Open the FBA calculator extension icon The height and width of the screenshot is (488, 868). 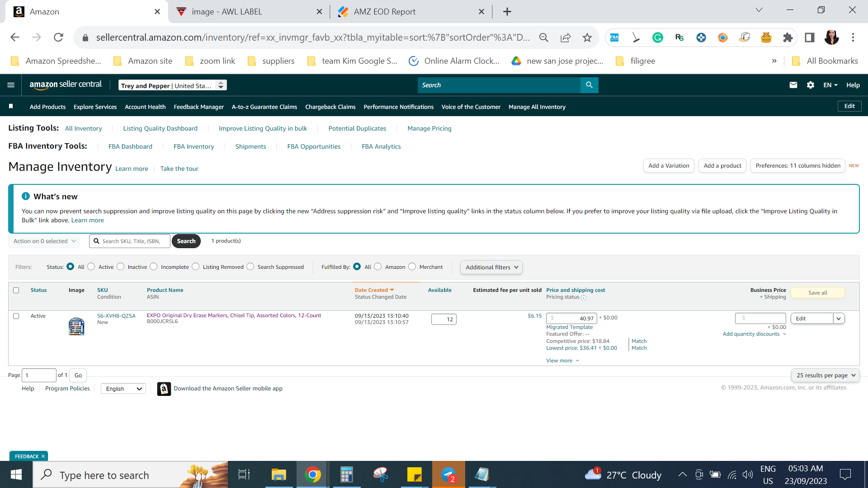tap(614, 38)
